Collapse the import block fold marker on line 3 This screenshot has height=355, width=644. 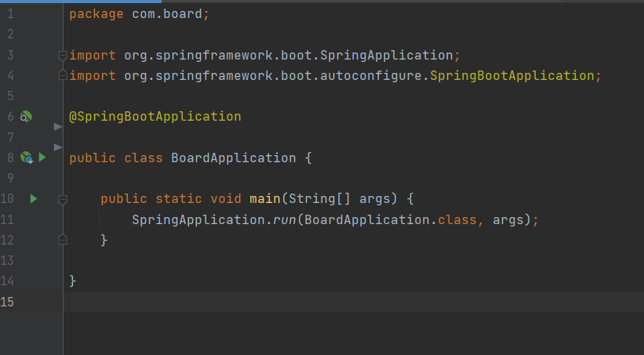(63, 56)
